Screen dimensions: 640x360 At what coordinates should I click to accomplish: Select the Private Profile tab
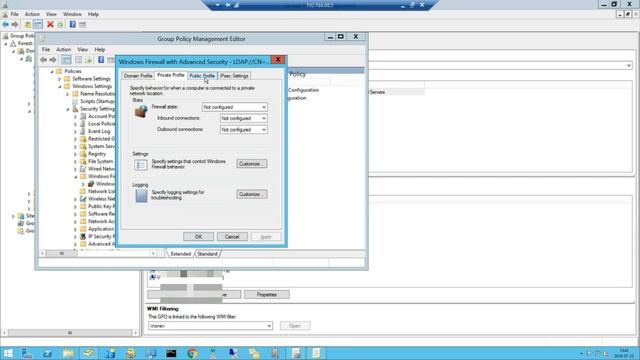[171, 75]
